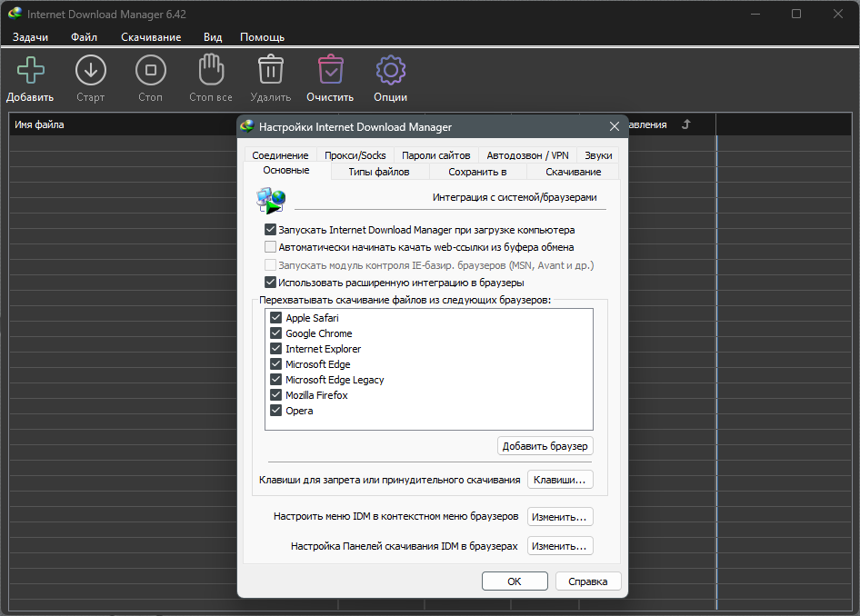
Task: Uncheck Mozilla Firefox browser
Action: click(x=275, y=394)
